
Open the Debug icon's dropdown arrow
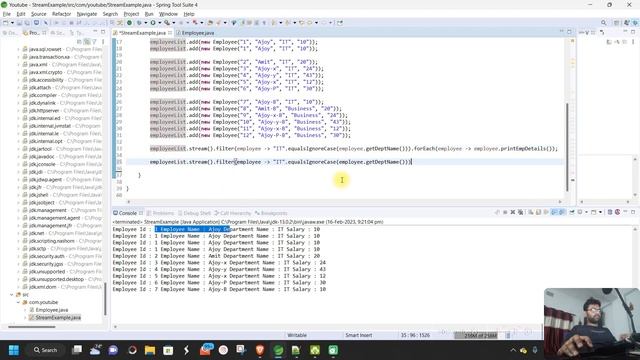coord(146,22)
